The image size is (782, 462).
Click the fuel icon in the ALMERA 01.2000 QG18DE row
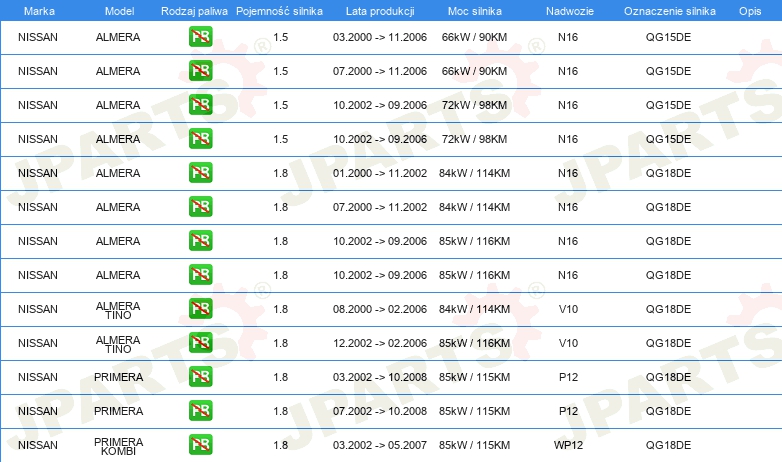[200, 173]
